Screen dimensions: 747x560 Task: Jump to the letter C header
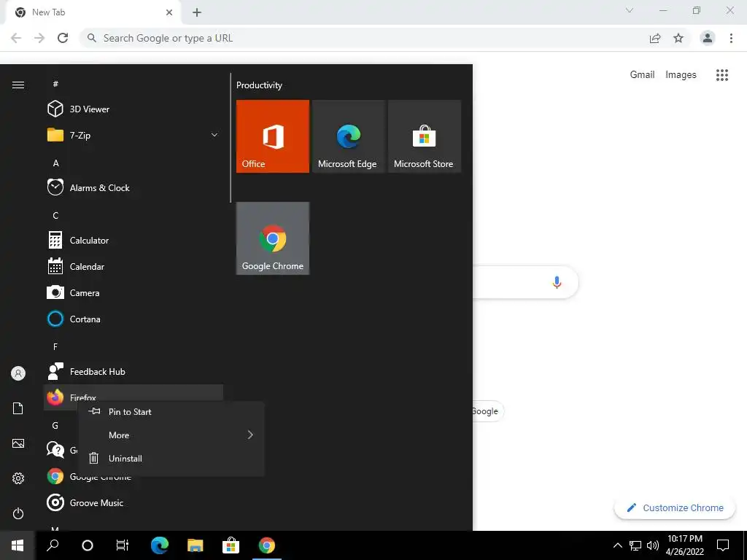tap(55, 216)
